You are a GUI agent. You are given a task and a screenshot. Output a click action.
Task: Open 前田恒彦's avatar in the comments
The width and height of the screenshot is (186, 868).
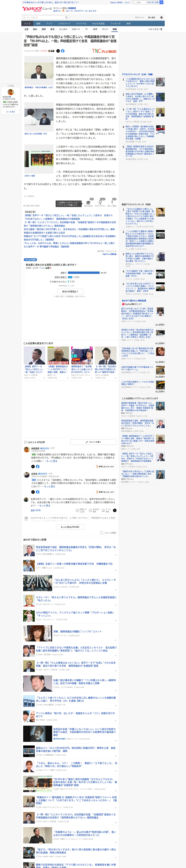[x=26, y=449]
